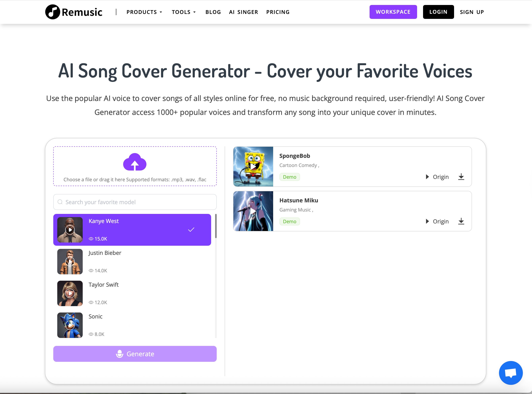The width and height of the screenshot is (532, 394).
Task: Click the Workspace button
Action: 393,12
